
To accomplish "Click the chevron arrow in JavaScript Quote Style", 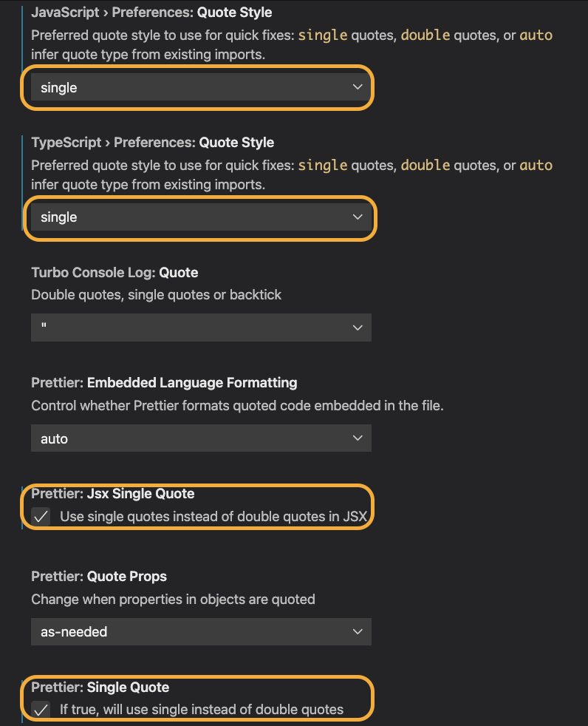I will [x=358, y=87].
